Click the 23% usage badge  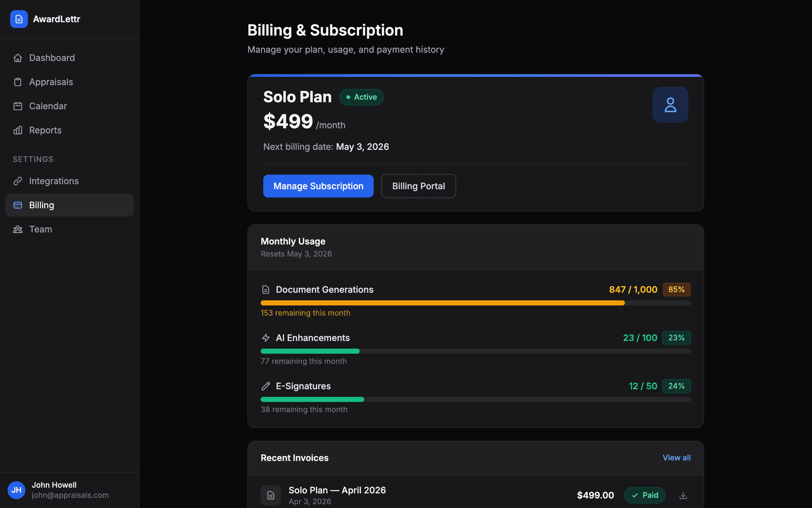pyautogui.click(x=677, y=338)
